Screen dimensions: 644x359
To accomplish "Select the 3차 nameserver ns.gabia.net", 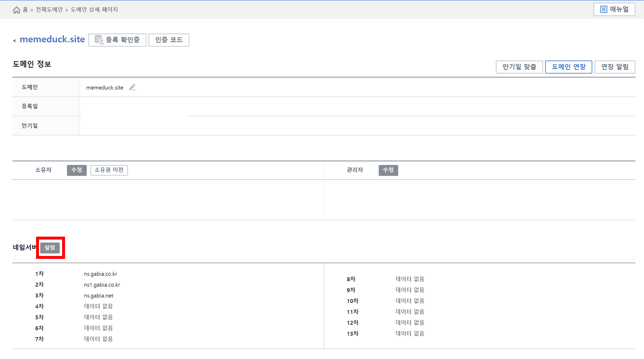I will 99,296.
